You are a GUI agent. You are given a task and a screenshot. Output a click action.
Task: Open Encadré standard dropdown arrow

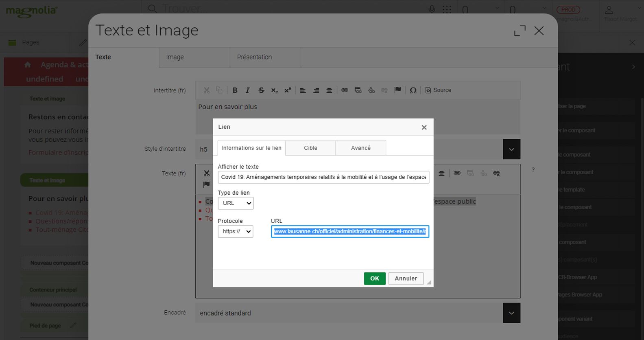511,313
